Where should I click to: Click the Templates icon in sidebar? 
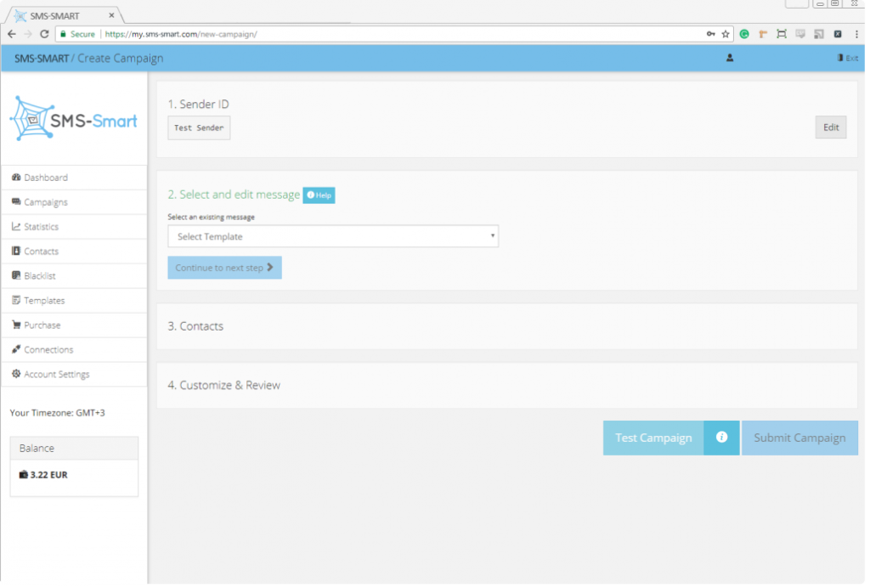[16, 301]
